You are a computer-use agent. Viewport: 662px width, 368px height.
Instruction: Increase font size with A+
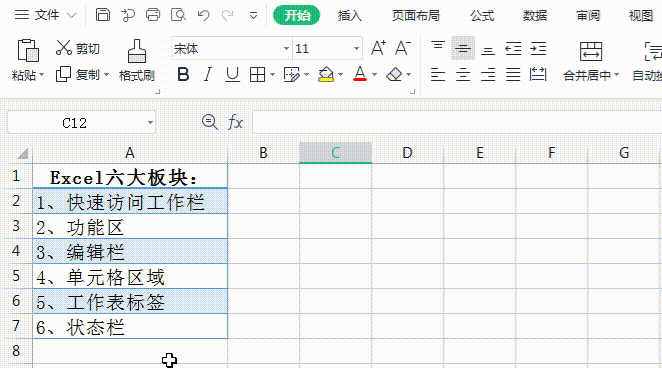(378, 48)
